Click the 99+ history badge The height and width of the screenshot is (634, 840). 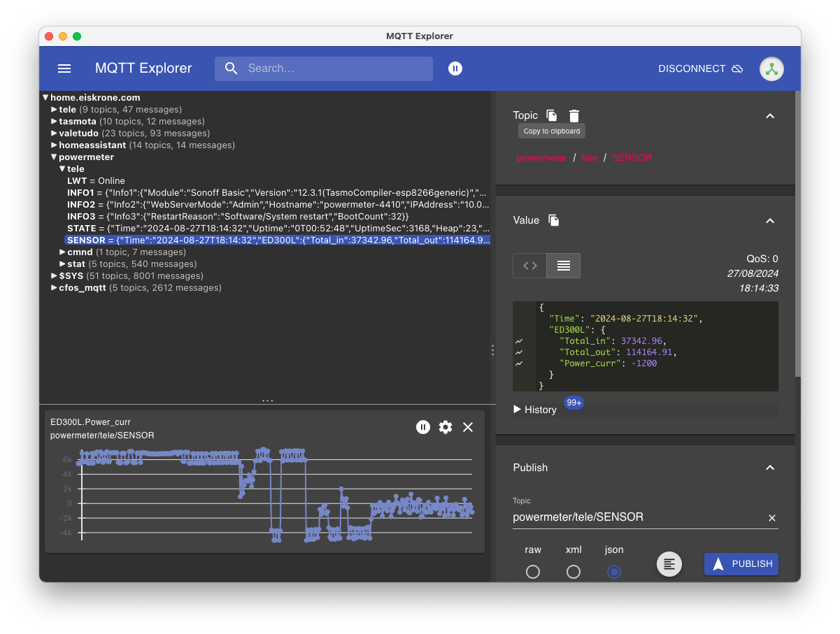(x=574, y=403)
